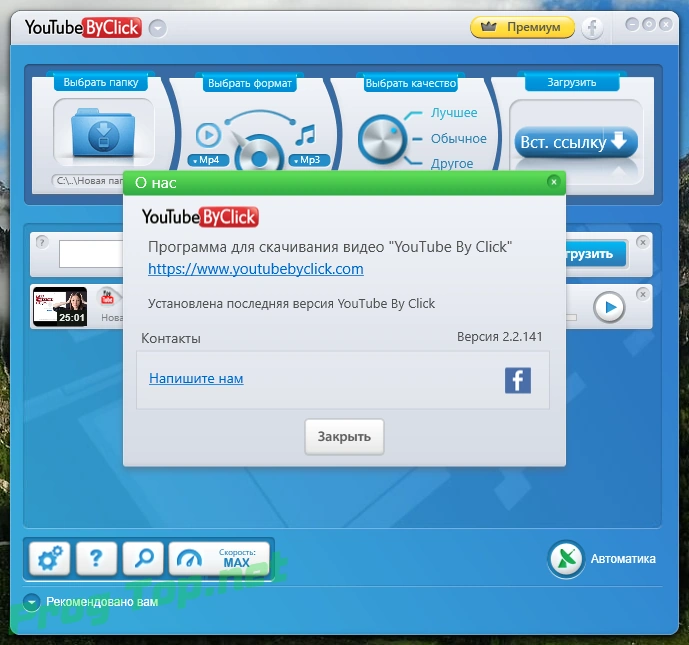Expand the Рекомендовано вам section
Screen dimensions: 689x645
[x=32, y=602]
